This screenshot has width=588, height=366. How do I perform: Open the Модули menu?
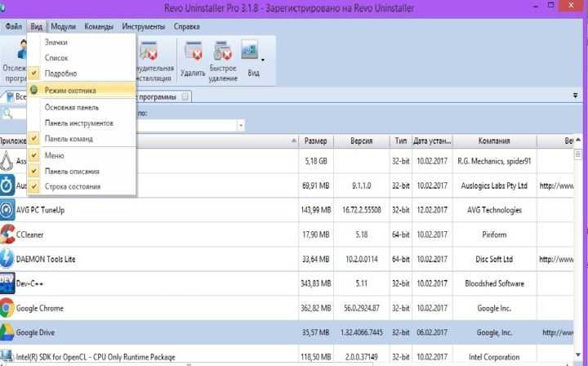(x=63, y=27)
